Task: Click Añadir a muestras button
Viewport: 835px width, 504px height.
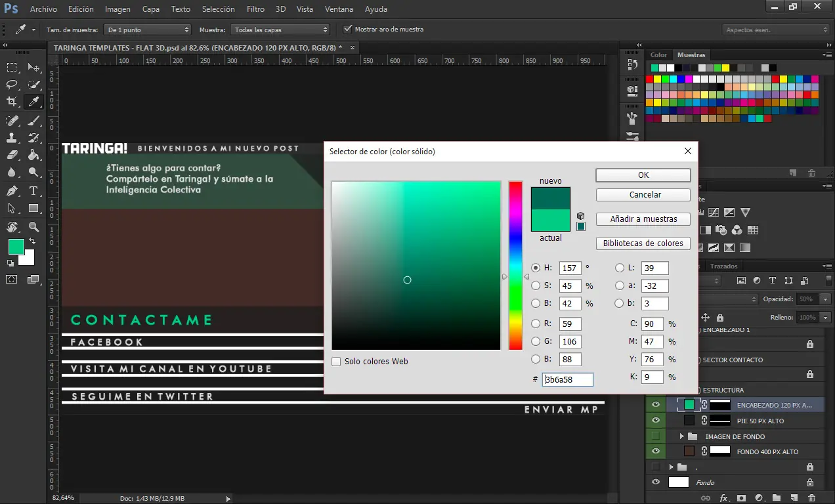Action: click(643, 219)
